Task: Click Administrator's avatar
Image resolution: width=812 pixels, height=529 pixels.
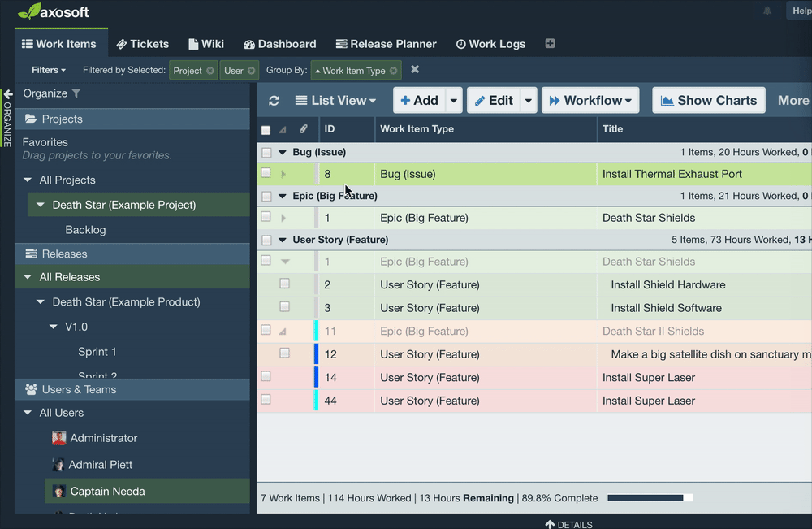Action: click(x=59, y=438)
